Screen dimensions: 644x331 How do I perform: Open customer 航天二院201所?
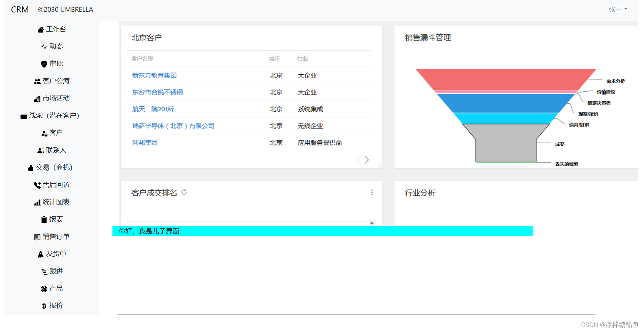click(x=153, y=109)
